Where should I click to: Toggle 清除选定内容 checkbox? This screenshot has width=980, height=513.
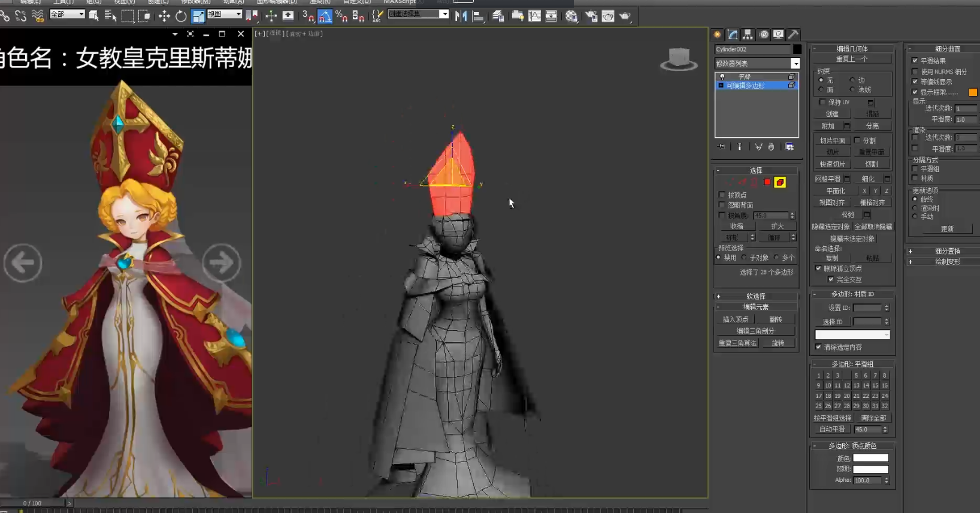(818, 347)
